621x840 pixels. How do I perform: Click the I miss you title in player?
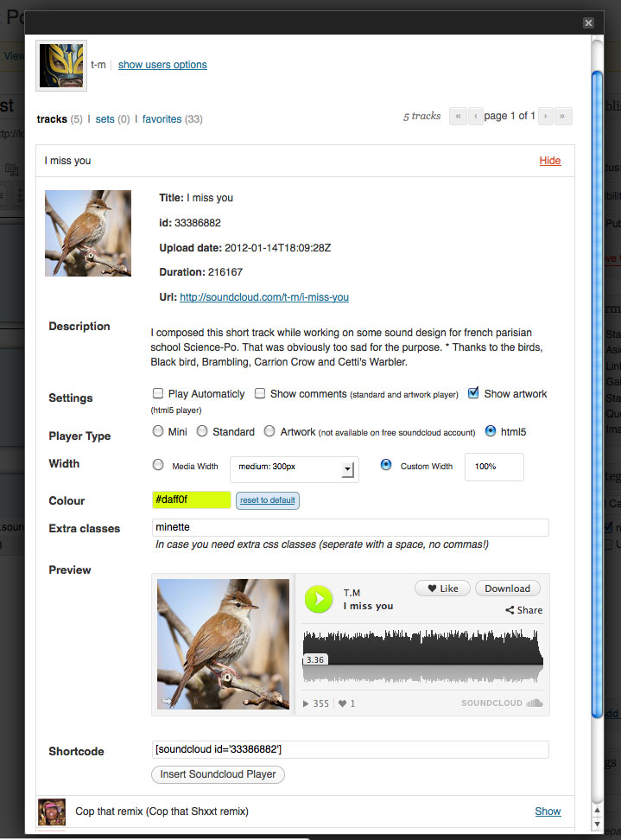pos(368,606)
